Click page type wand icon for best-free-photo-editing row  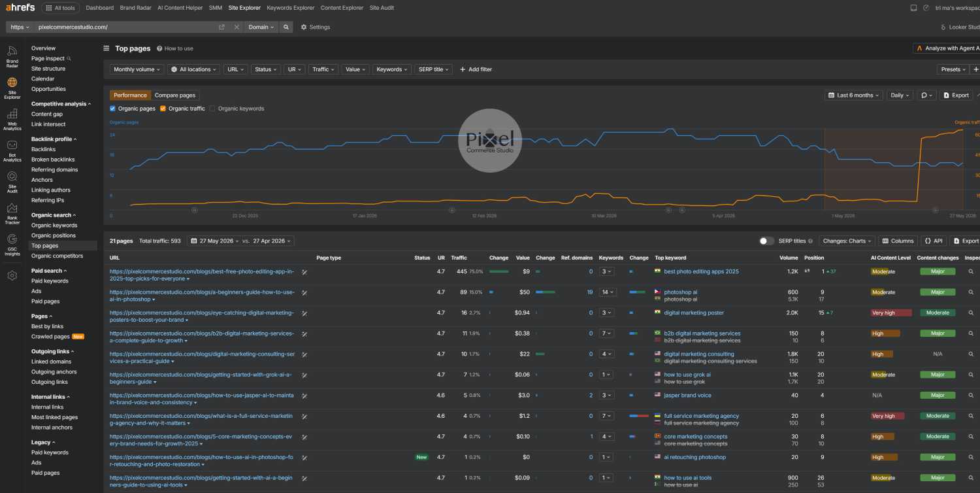click(x=304, y=271)
